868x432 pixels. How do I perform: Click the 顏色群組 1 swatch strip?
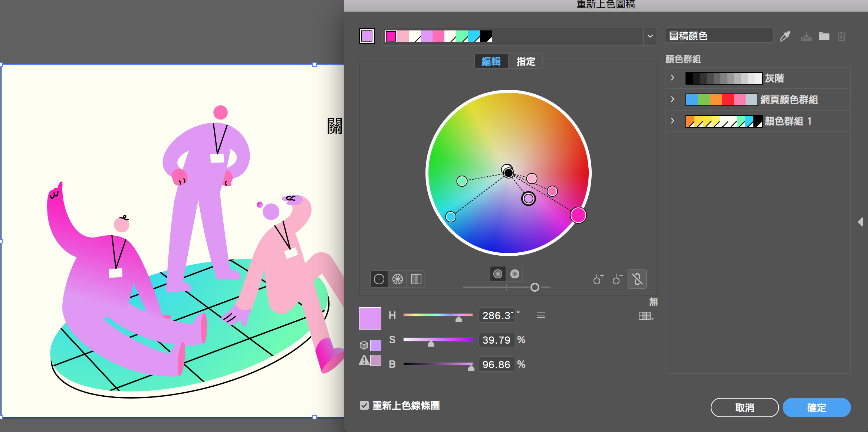[723, 121]
